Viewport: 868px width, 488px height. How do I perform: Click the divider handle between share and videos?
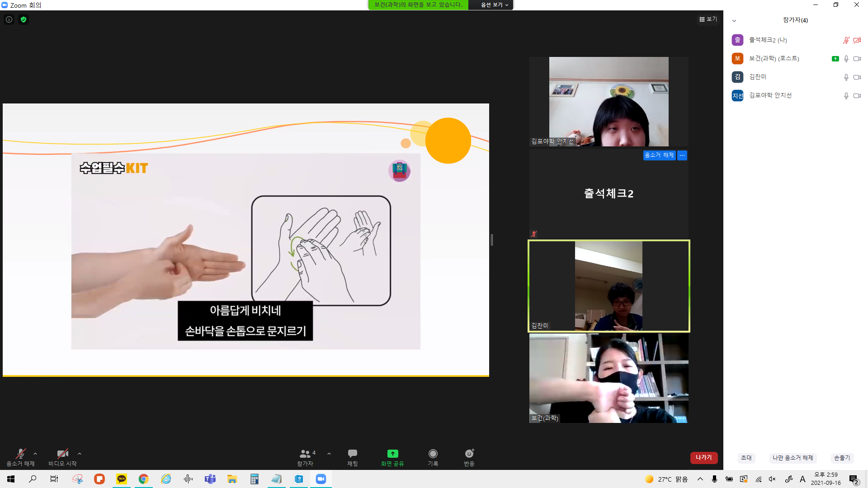point(492,239)
